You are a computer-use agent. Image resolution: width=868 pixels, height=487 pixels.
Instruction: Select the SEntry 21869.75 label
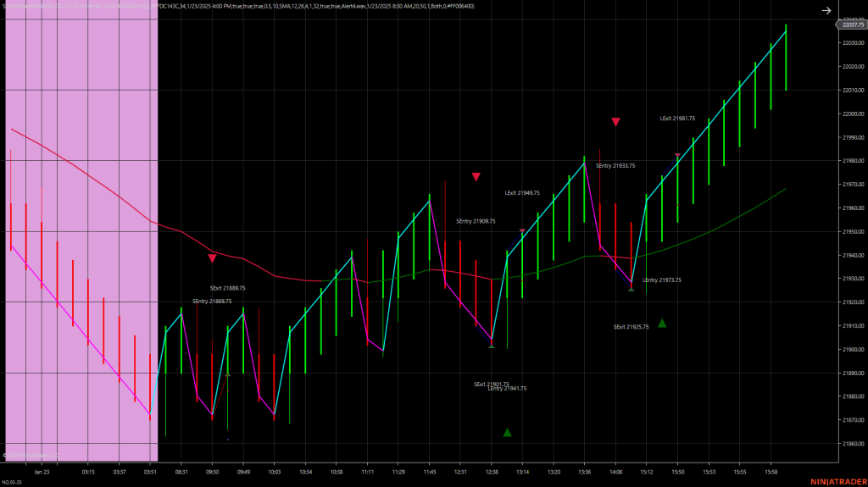(x=212, y=302)
